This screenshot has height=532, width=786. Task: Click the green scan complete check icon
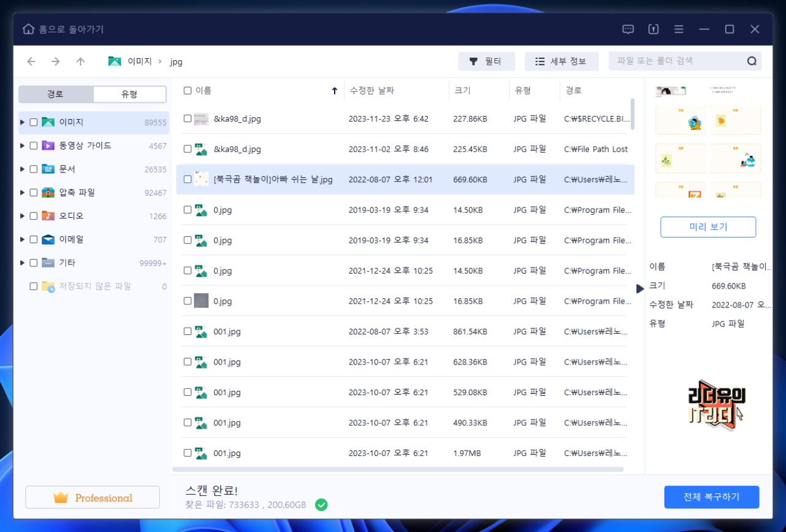[x=321, y=504]
